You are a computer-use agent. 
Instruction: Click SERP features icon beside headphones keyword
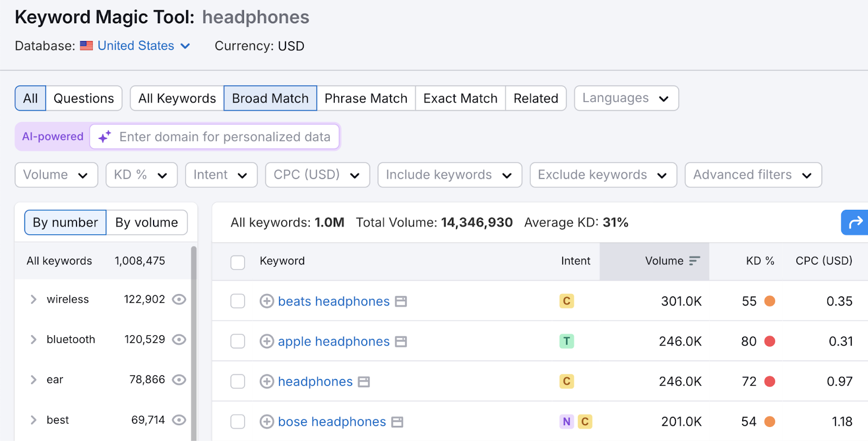click(x=364, y=382)
